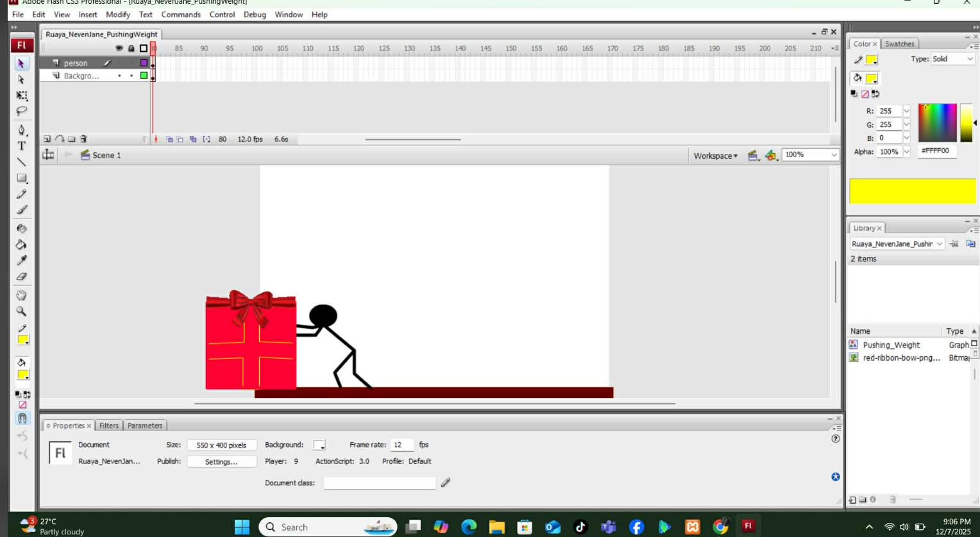The width and height of the screenshot is (980, 537).
Task: Select Pushing_Weight item in Library
Action: (x=891, y=345)
